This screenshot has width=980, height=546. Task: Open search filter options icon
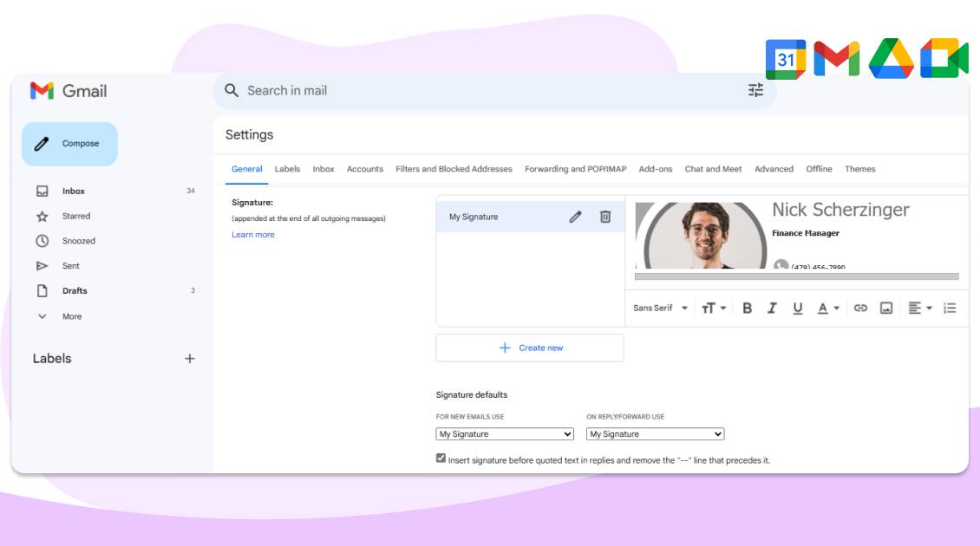pyautogui.click(x=755, y=91)
